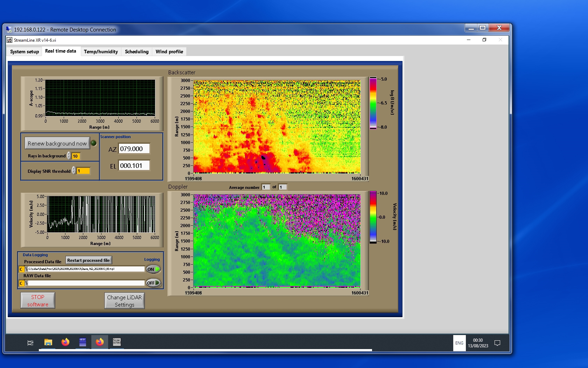Screen dimensions: 588x368
Task: Click the AZ scanner position field
Action: (134, 149)
